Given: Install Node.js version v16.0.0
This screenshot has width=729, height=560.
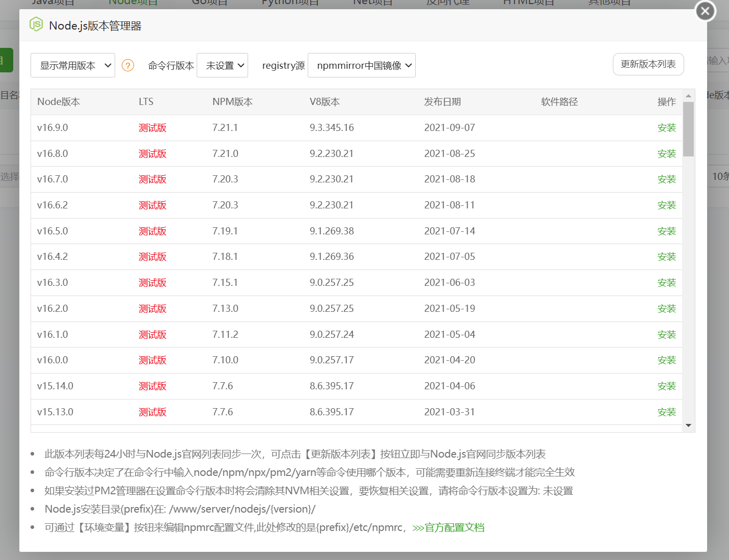Looking at the screenshot, I should pos(666,360).
